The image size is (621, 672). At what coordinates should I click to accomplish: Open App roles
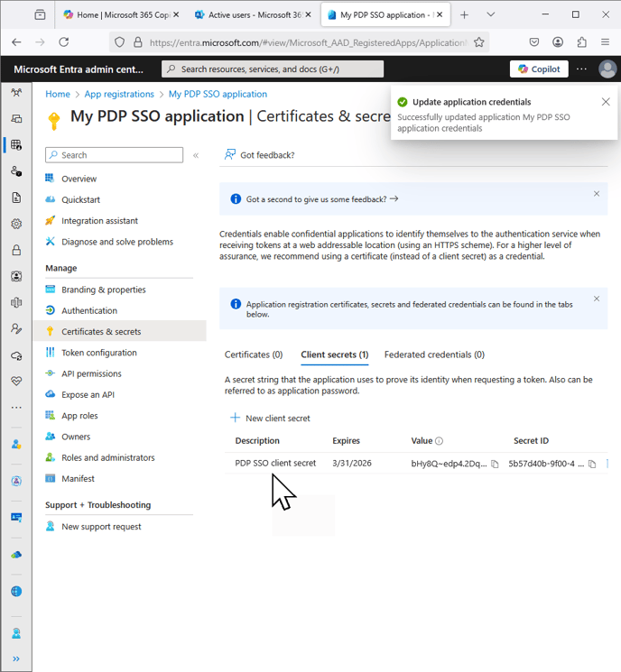click(x=79, y=416)
